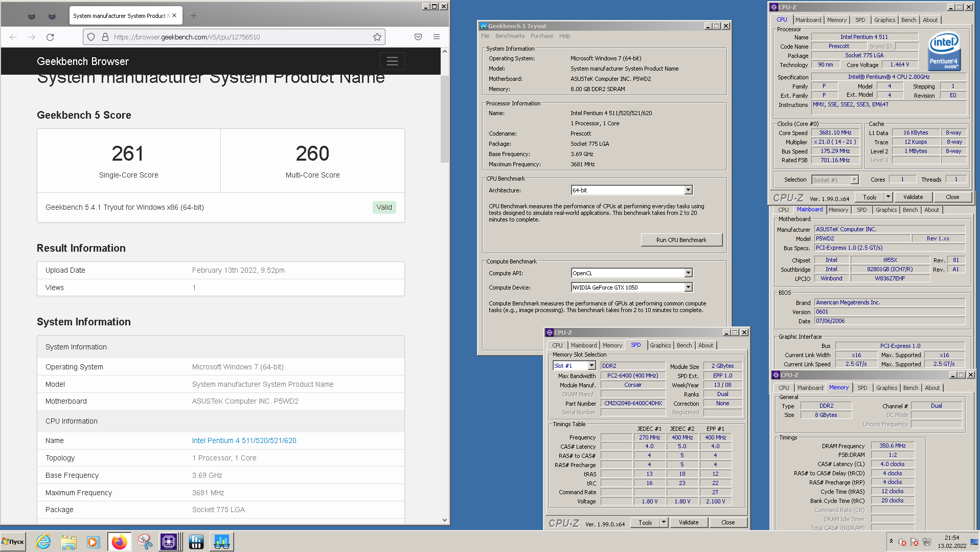Reload the Geekbench Browser page
The width and height of the screenshot is (980, 552).
[50, 37]
